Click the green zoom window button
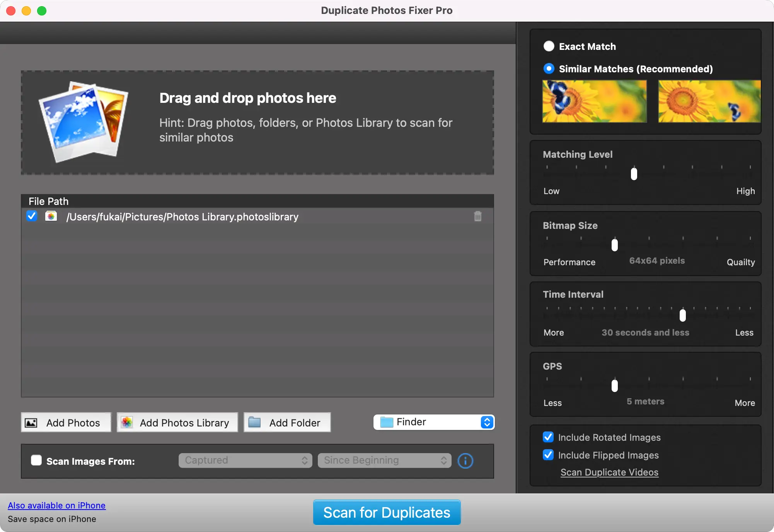 [42, 11]
